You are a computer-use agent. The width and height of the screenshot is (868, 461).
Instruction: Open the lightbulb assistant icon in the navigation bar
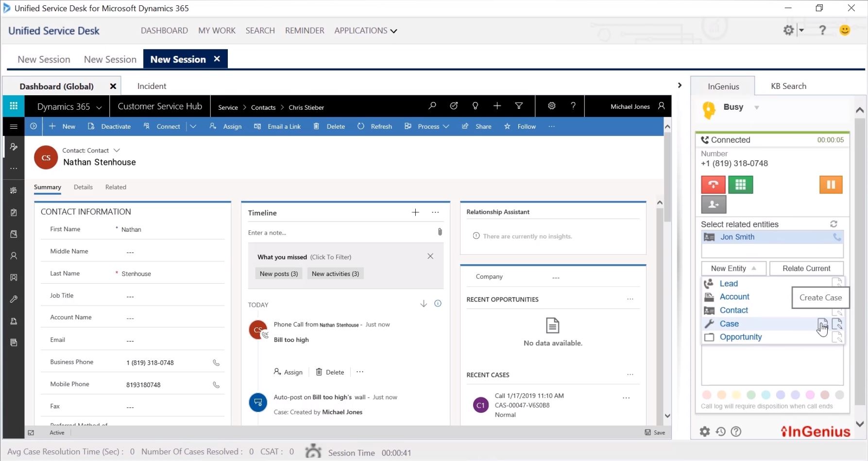coord(475,106)
